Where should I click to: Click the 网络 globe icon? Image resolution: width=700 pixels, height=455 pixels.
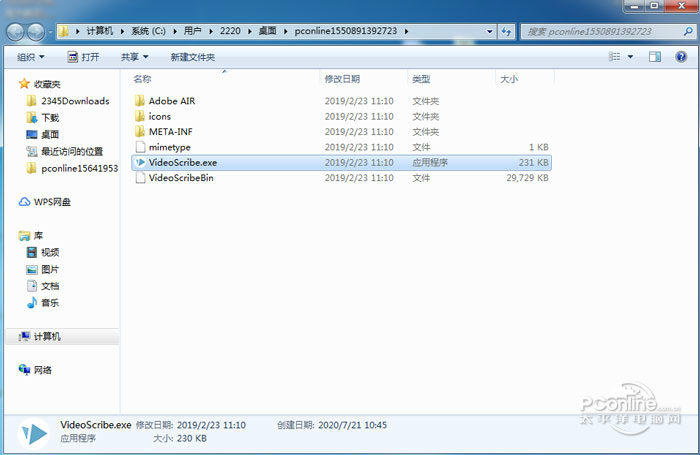coord(24,370)
